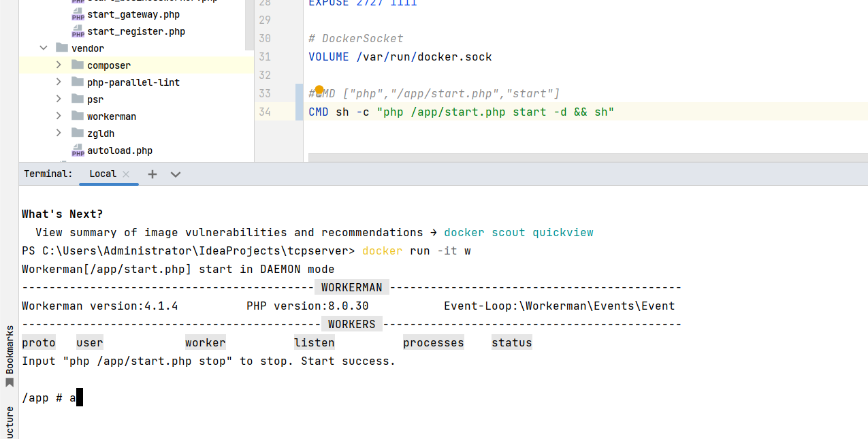Collapse the vendor folder
This screenshot has height=439, width=868.
tap(44, 48)
